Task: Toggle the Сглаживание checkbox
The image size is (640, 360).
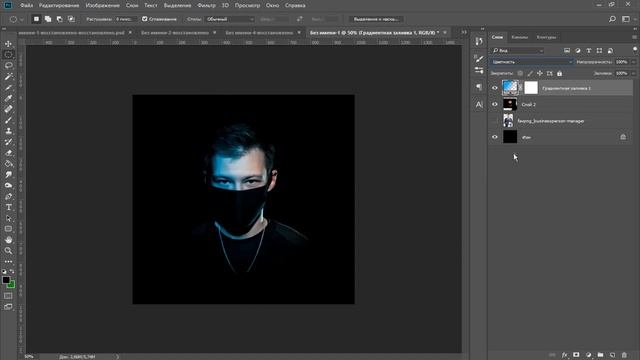Action: pyautogui.click(x=144, y=19)
